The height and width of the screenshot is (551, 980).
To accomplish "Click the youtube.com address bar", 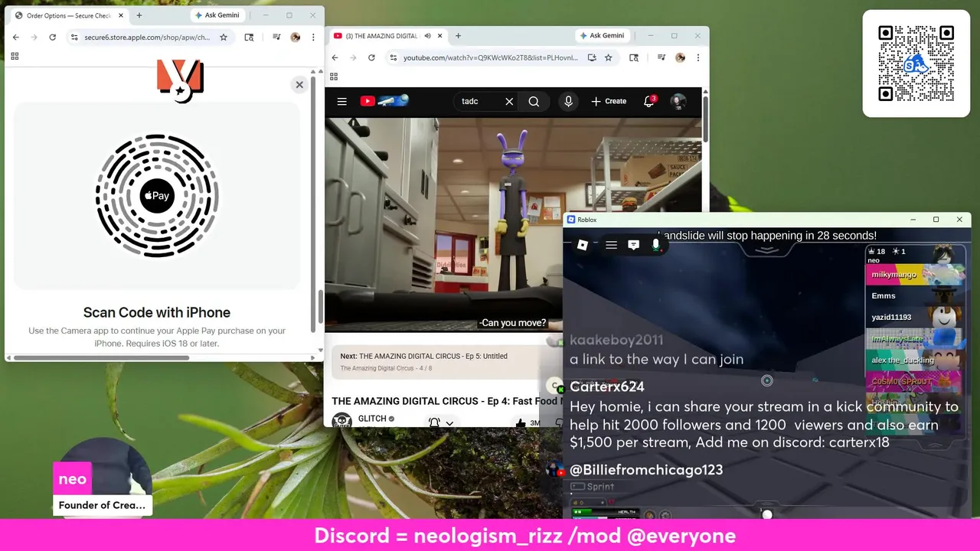I will [x=491, y=57].
